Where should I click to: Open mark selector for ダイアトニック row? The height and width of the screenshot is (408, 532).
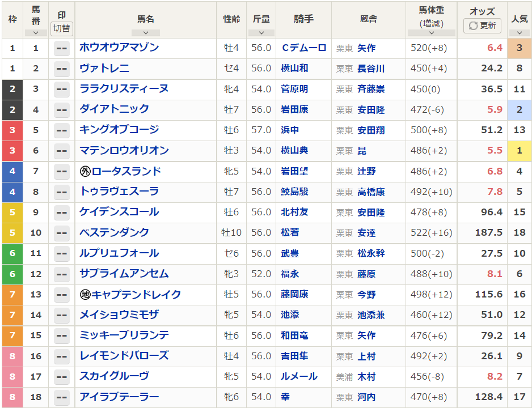click(62, 110)
